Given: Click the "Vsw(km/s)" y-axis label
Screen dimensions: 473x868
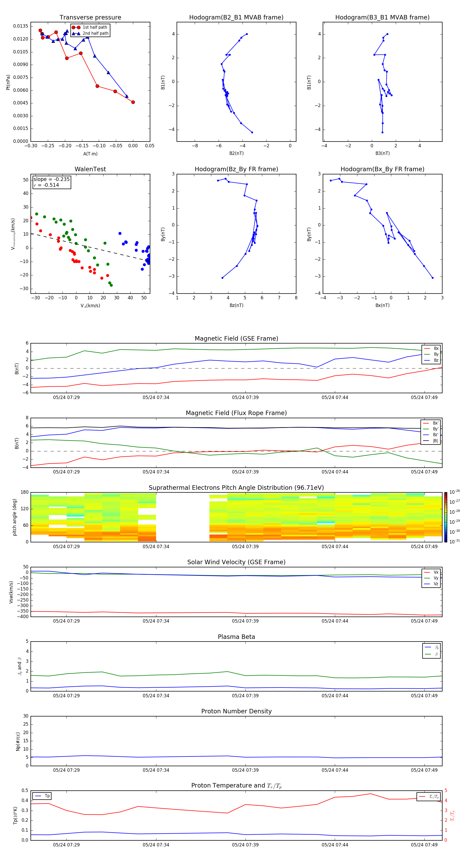Looking at the screenshot, I should [11, 592].
